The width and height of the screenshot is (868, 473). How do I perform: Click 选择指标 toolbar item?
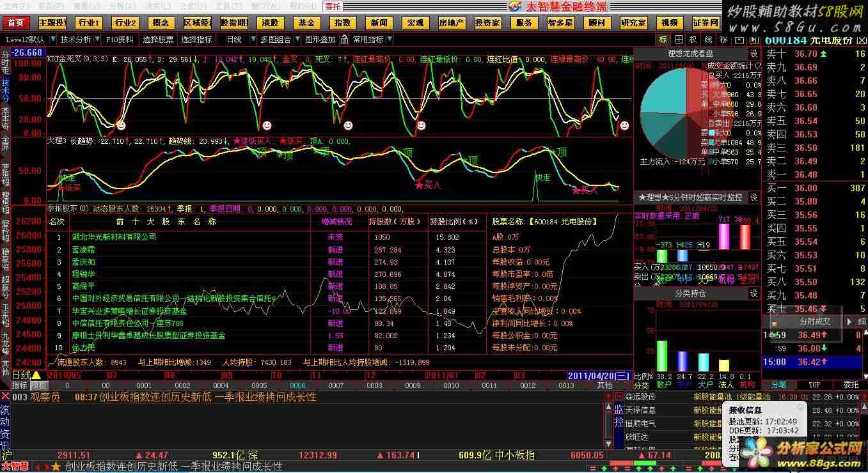[x=196, y=40]
